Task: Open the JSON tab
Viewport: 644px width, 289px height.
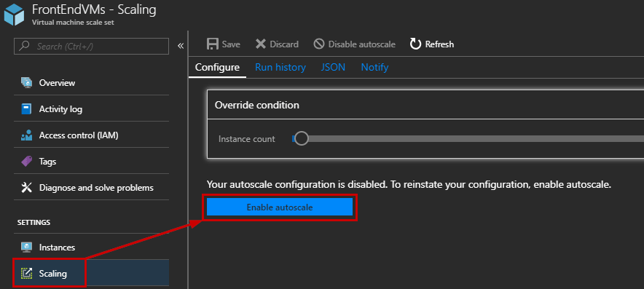Action: coord(333,67)
